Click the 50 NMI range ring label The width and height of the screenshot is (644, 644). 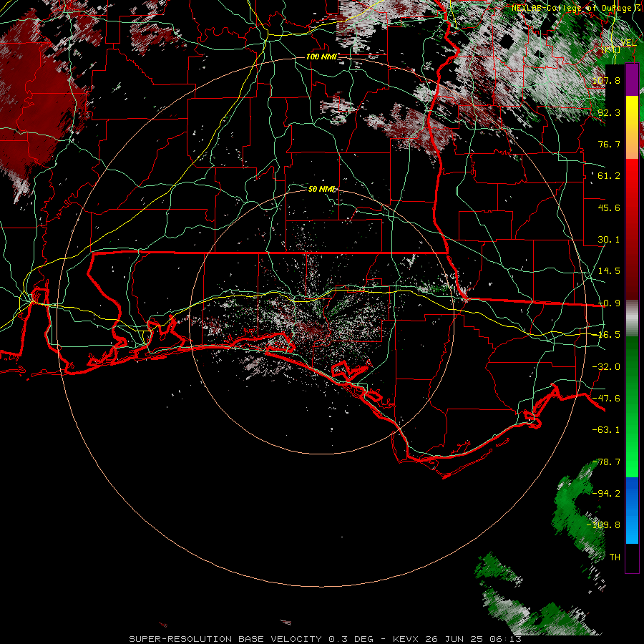coord(321,189)
